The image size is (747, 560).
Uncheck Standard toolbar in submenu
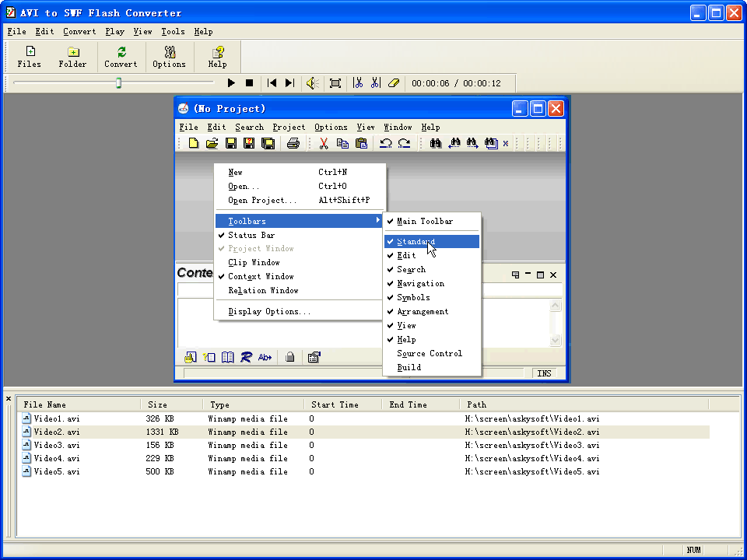(432, 241)
